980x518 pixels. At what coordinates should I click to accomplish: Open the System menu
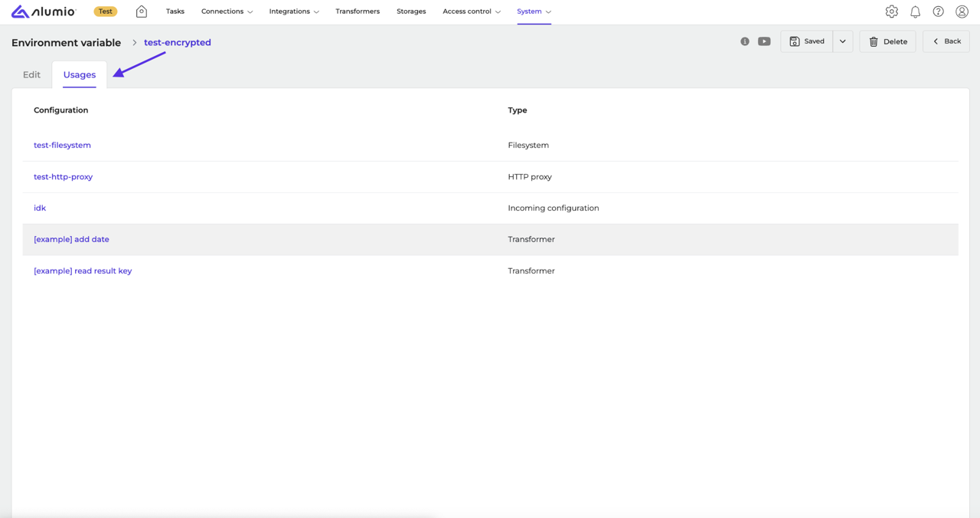pyautogui.click(x=534, y=11)
